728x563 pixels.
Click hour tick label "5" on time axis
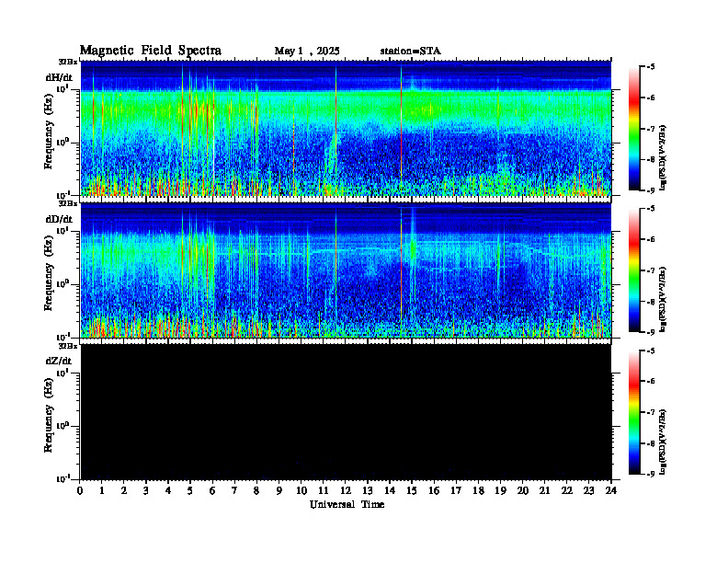[x=190, y=491]
